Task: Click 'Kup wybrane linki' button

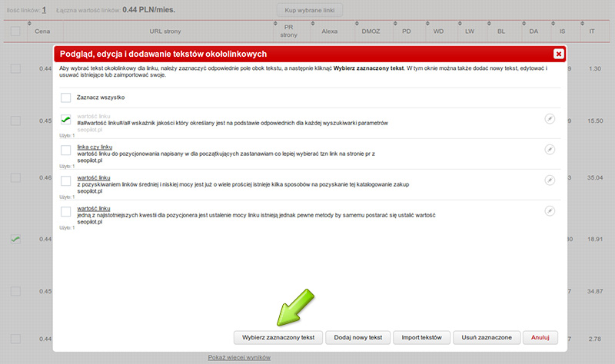Action: coord(310,10)
